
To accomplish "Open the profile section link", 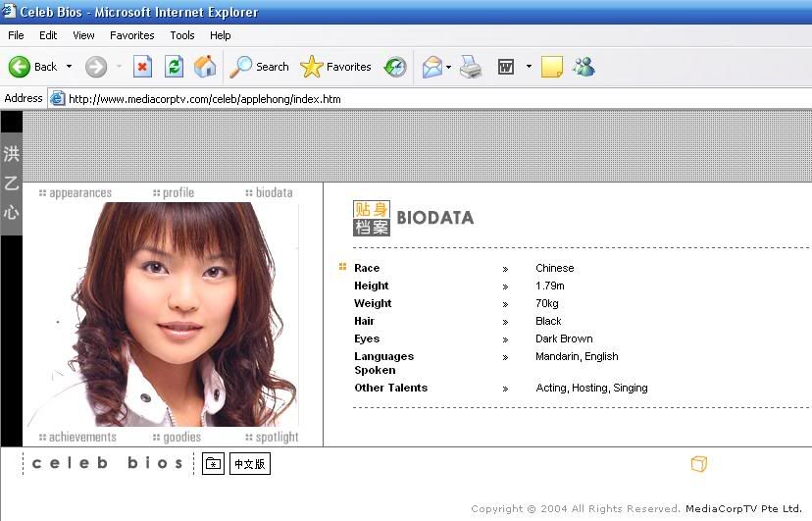I will coord(174,192).
